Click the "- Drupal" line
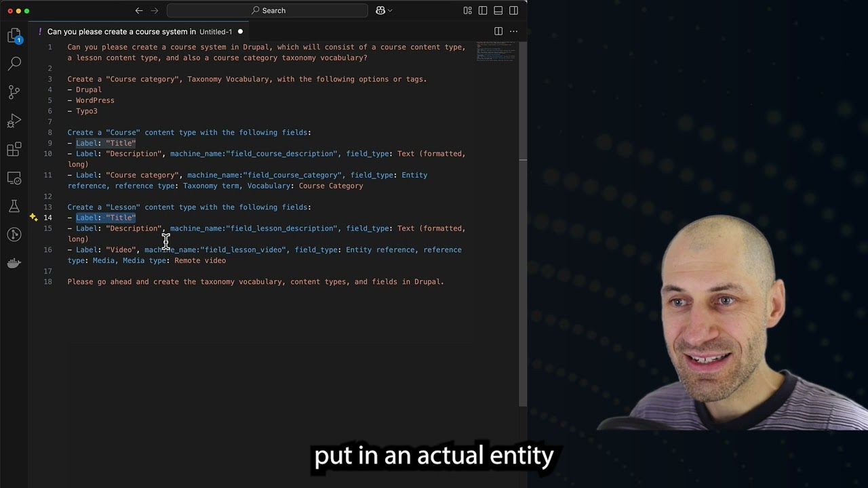 [x=85, y=89]
